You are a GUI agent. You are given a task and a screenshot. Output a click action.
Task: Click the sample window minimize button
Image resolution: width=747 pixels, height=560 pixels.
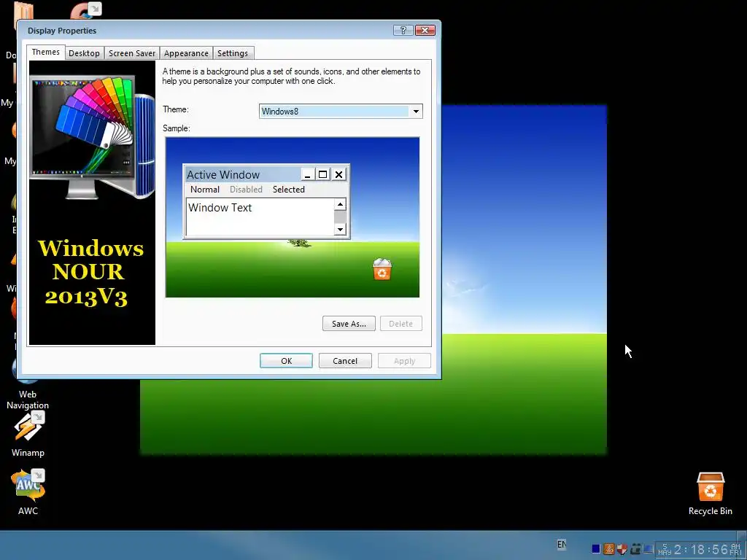click(x=307, y=175)
